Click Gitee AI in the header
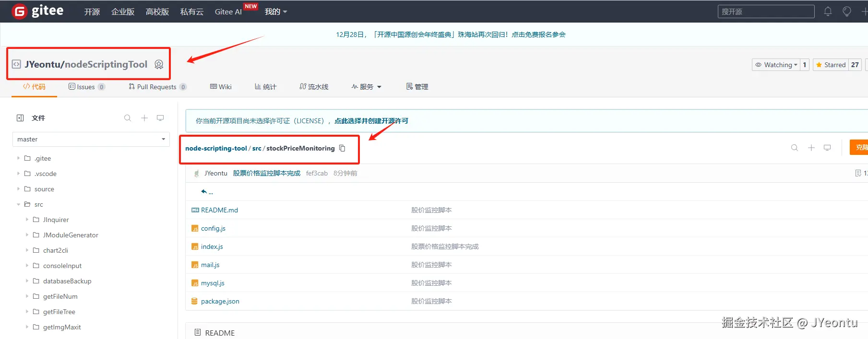 [228, 12]
